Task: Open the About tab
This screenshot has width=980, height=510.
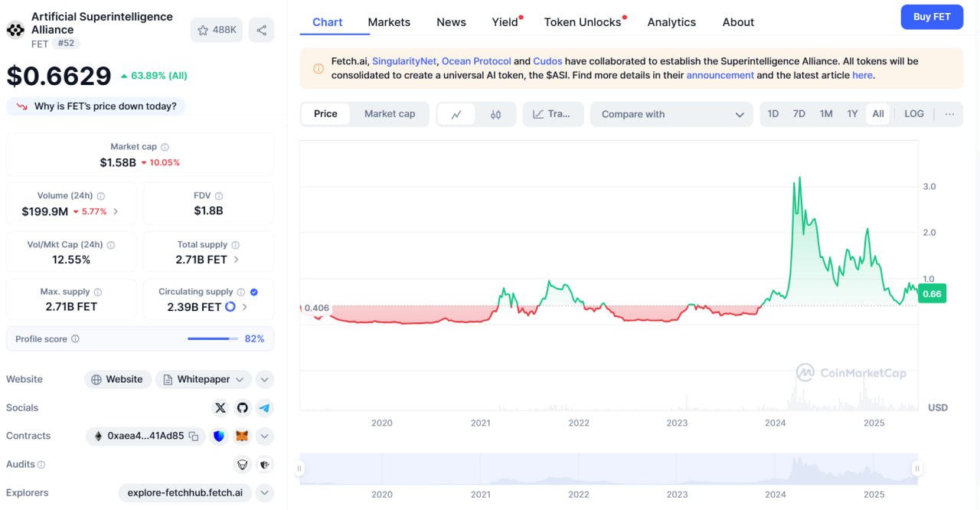Action: (x=738, y=22)
